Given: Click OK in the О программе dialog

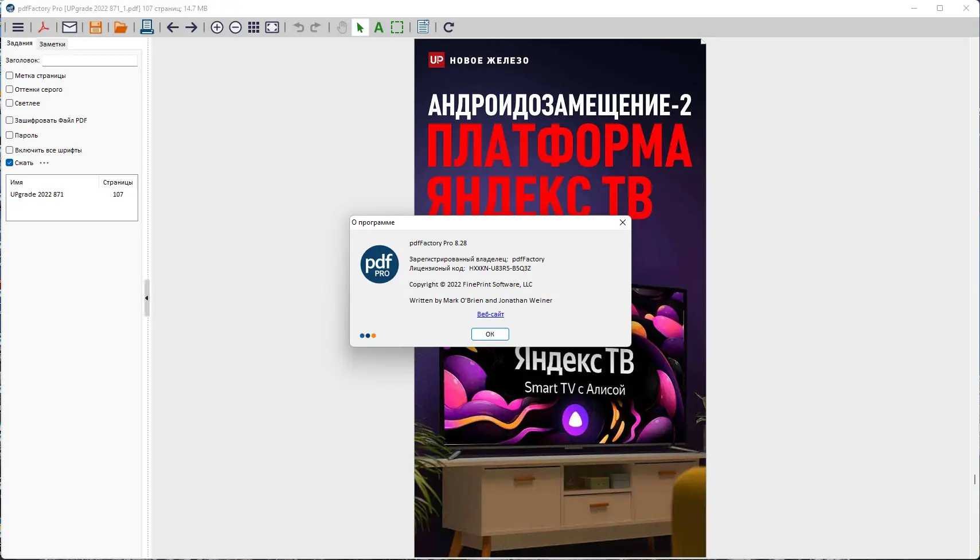Looking at the screenshot, I should pos(490,334).
